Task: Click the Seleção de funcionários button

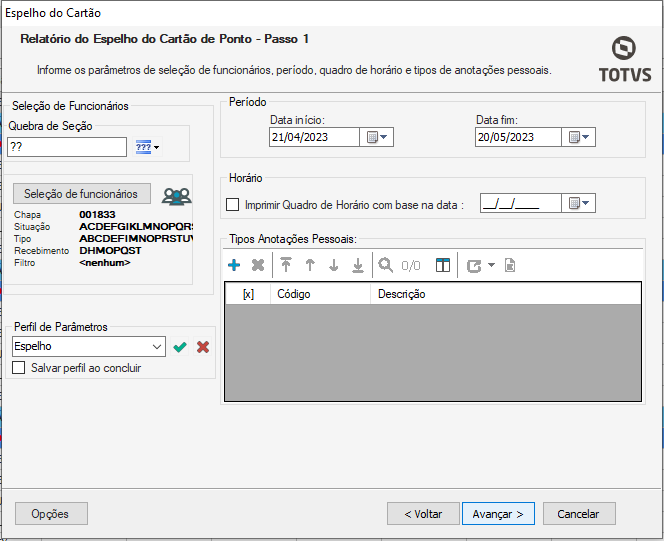Action: [82, 193]
